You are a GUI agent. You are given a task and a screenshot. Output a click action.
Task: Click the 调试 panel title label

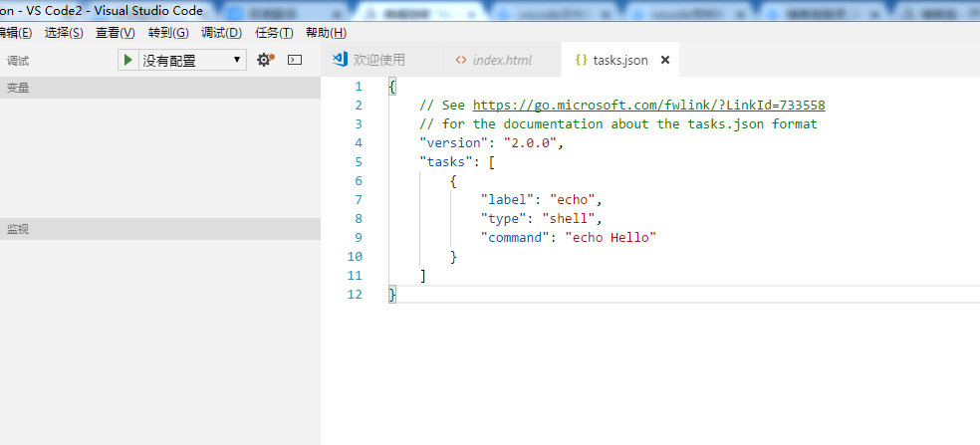click(18, 62)
